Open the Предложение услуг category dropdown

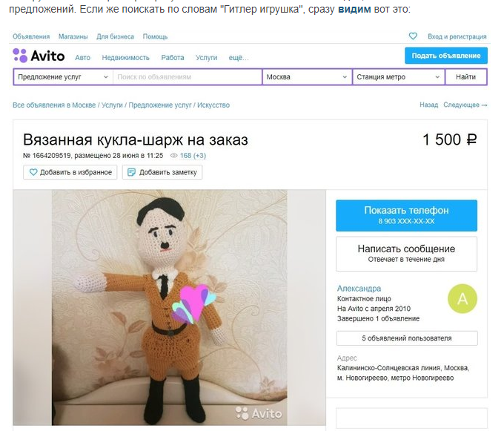(63, 77)
